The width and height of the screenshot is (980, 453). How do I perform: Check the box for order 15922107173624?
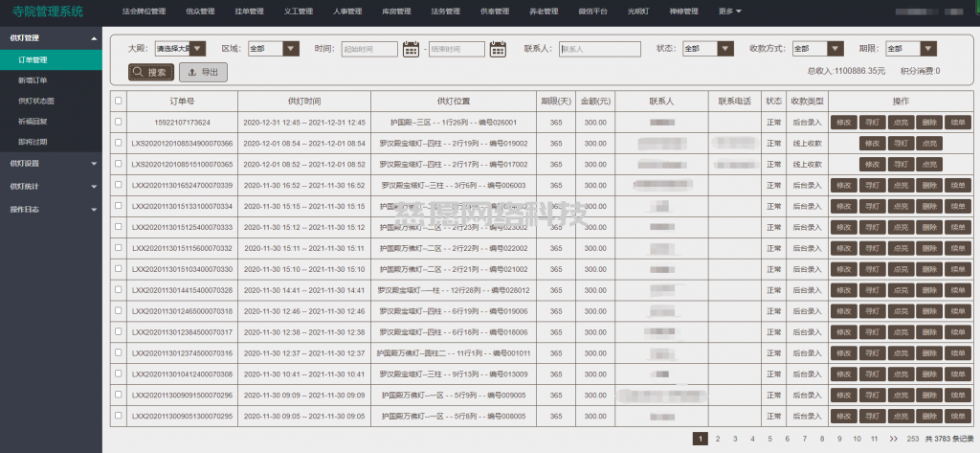118,123
